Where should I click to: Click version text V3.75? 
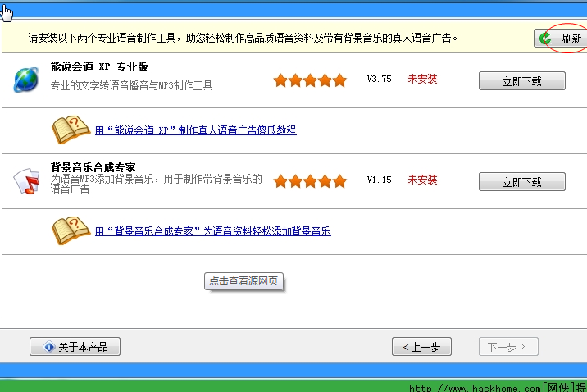[x=380, y=79]
